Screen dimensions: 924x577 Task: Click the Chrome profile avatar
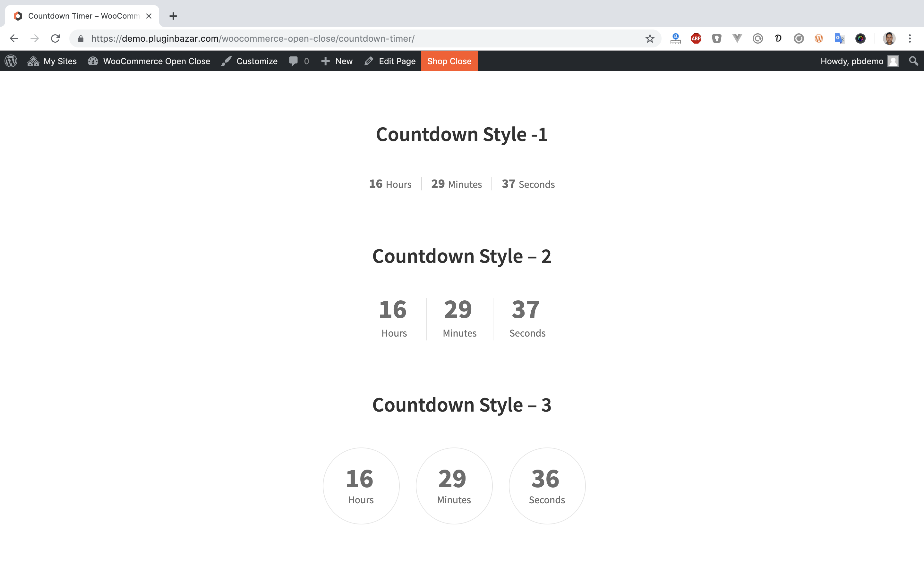coord(889,38)
